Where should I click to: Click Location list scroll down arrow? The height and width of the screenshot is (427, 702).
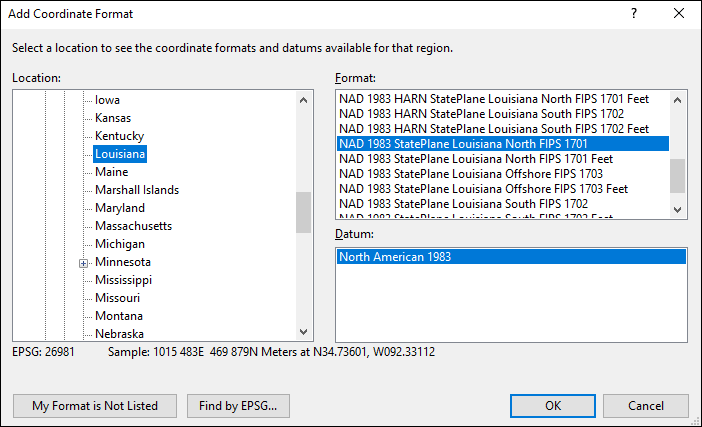pos(304,332)
